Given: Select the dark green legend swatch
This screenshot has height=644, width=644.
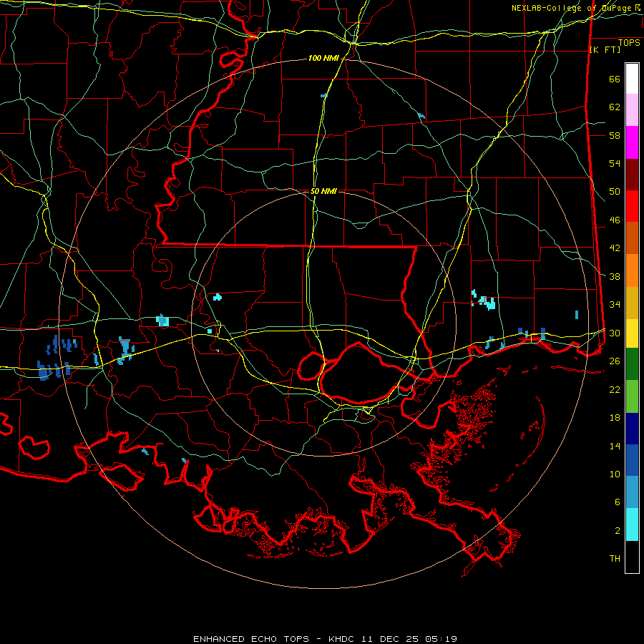Looking at the screenshot, I should click(x=632, y=364).
